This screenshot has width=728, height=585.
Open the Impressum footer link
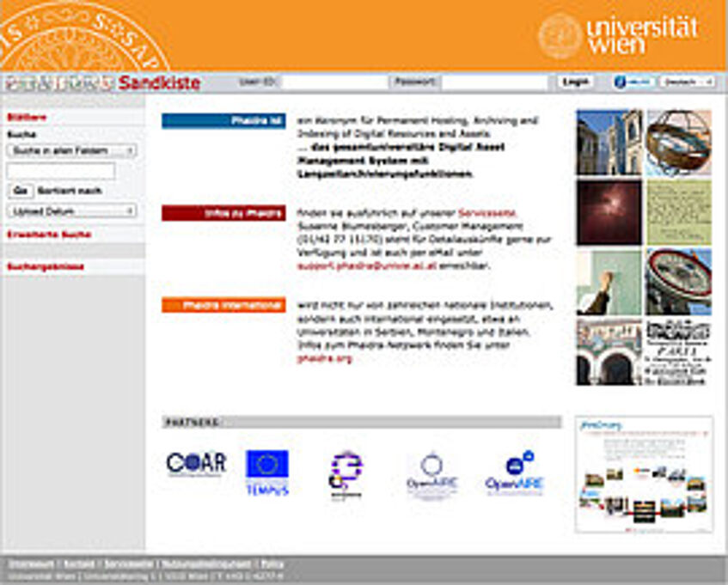click(31, 564)
